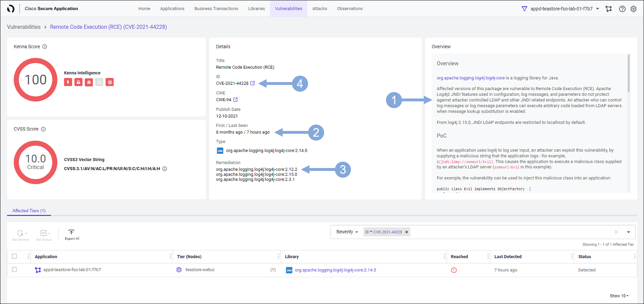Click the teastore-webui tier cell

click(200, 270)
